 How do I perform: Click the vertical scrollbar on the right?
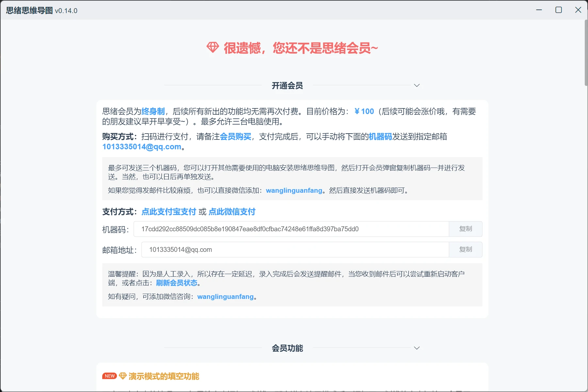pyautogui.click(x=586, y=52)
